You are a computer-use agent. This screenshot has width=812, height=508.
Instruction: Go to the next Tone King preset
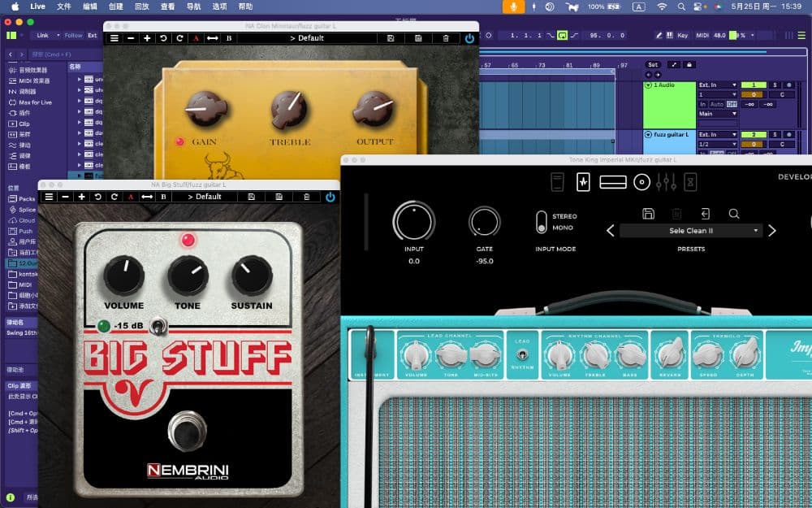tap(772, 231)
